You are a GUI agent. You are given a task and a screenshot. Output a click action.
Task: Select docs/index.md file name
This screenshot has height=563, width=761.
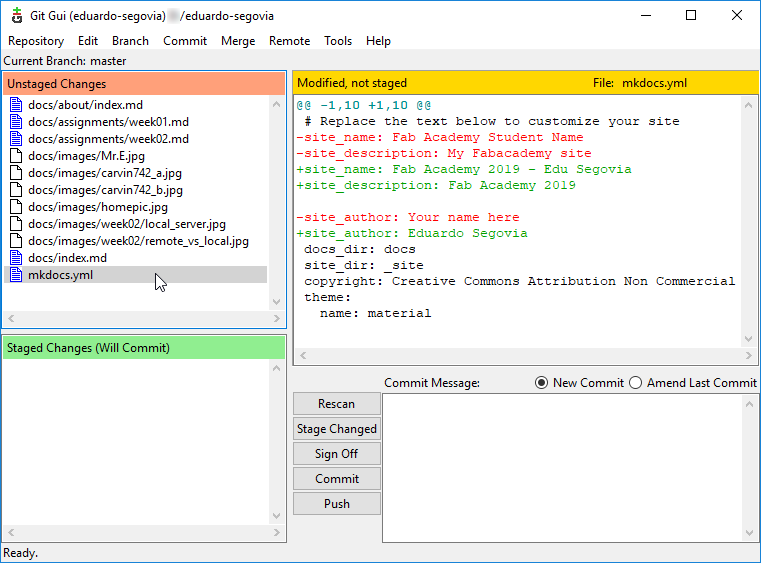tap(67, 258)
